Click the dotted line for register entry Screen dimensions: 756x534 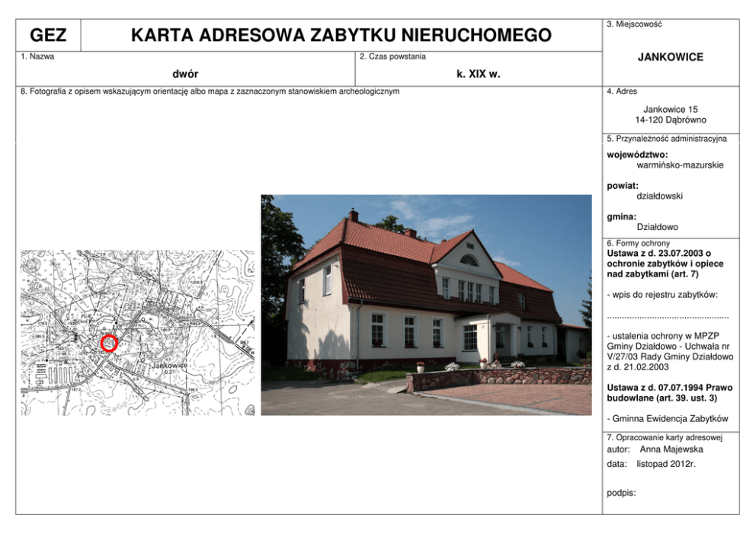pyautogui.click(x=668, y=315)
